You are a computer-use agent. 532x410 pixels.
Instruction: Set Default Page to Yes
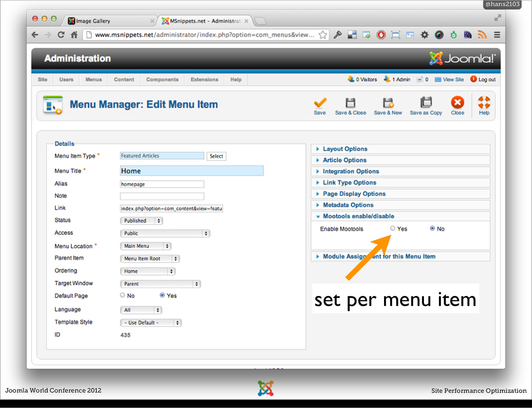tap(162, 295)
